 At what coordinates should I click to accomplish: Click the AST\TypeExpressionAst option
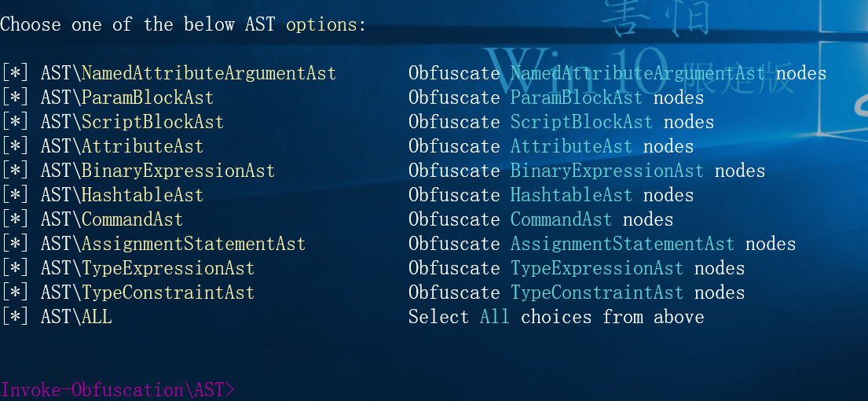point(147,268)
